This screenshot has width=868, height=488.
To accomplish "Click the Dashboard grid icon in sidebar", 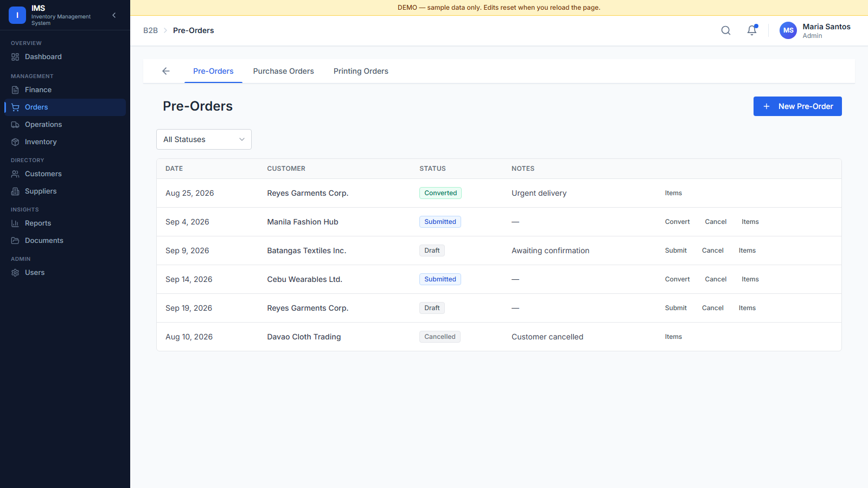I will coord(15,57).
